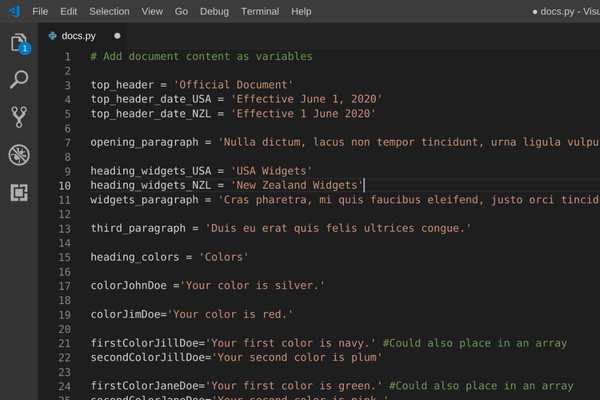The height and width of the screenshot is (400, 600).
Task: Open the Terminal menu
Action: point(260,11)
